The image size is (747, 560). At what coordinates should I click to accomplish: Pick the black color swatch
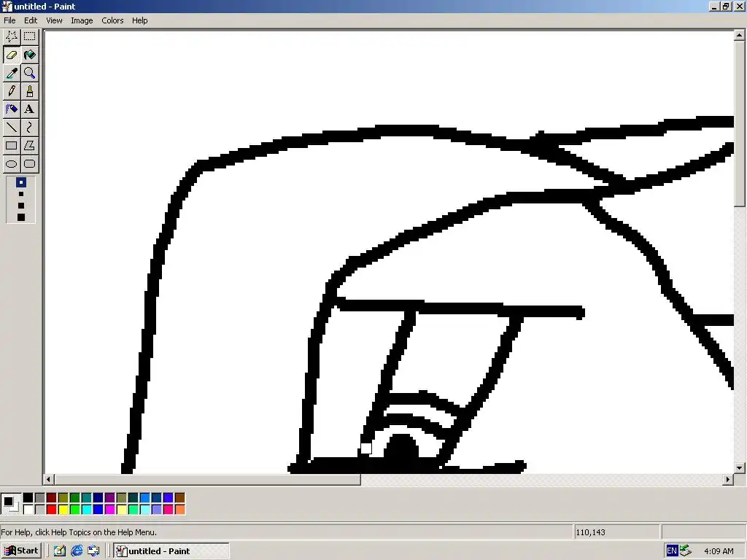point(28,497)
